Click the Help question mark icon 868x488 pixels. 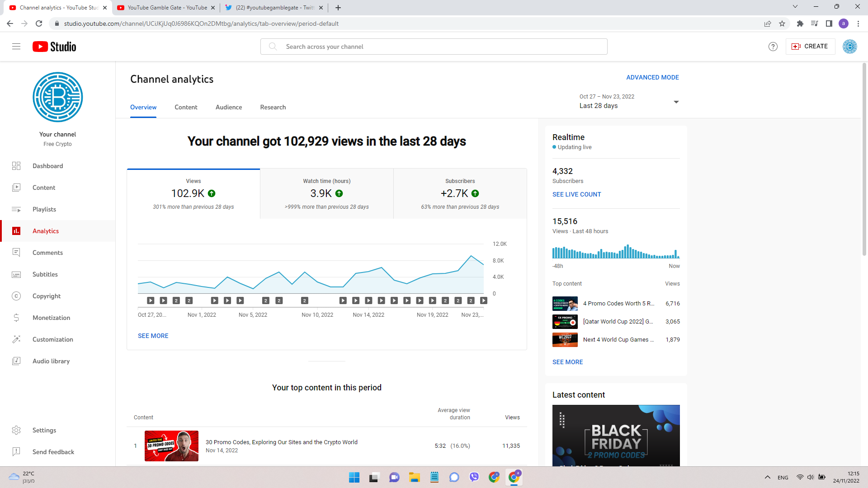point(773,47)
